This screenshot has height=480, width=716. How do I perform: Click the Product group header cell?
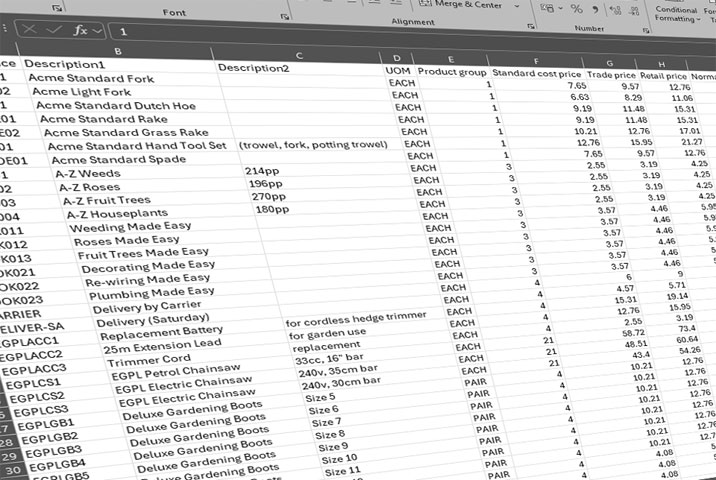[452, 72]
